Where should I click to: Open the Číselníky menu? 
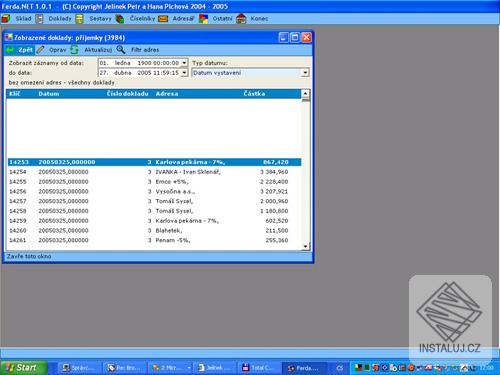click(142, 19)
